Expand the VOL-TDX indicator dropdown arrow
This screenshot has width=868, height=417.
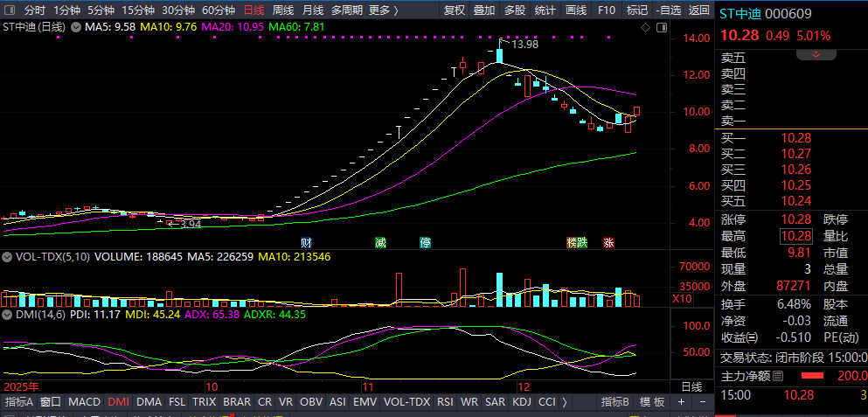[x=7, y=257]
